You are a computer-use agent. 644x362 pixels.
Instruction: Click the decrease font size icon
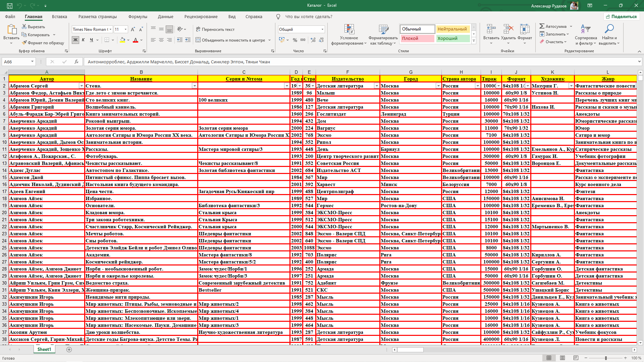(x=141, y=29)
